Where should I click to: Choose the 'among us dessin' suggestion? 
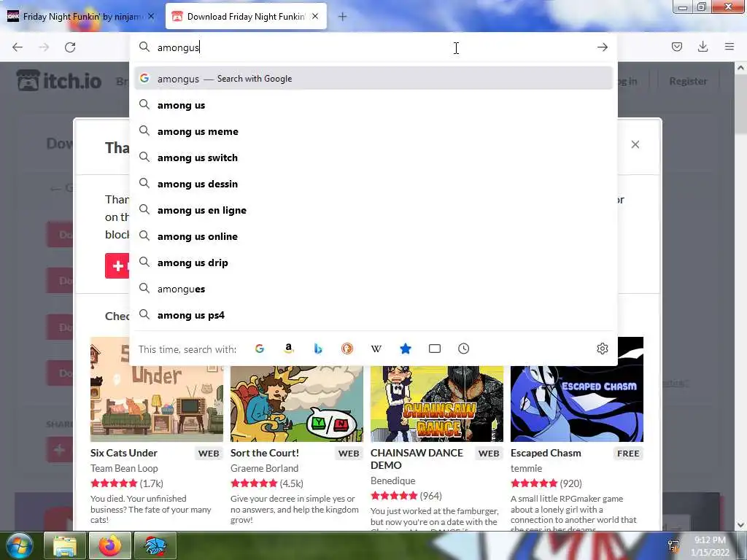point(373,183)
